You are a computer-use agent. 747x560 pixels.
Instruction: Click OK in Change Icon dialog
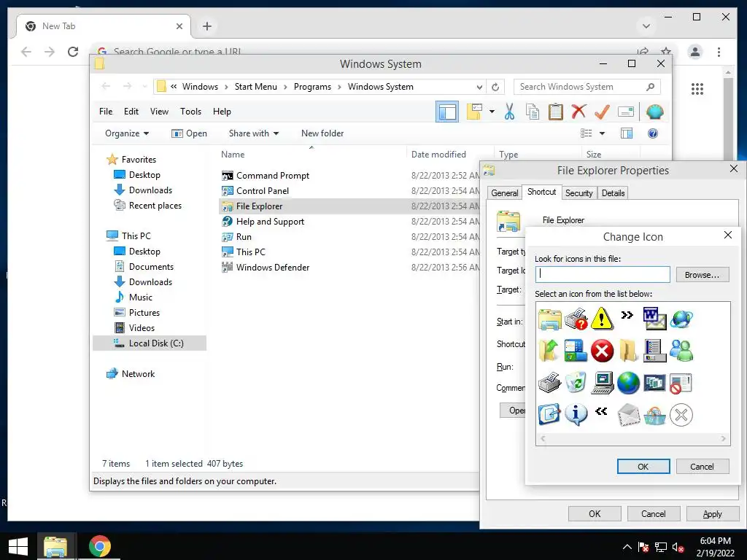click(643, 467)
